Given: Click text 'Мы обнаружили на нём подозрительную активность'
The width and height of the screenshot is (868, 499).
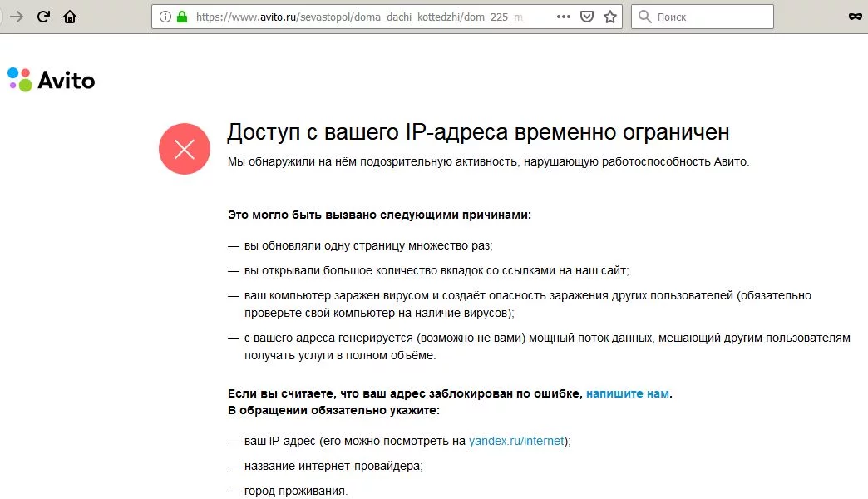Looking at the screenshot, I should (372, 161).
